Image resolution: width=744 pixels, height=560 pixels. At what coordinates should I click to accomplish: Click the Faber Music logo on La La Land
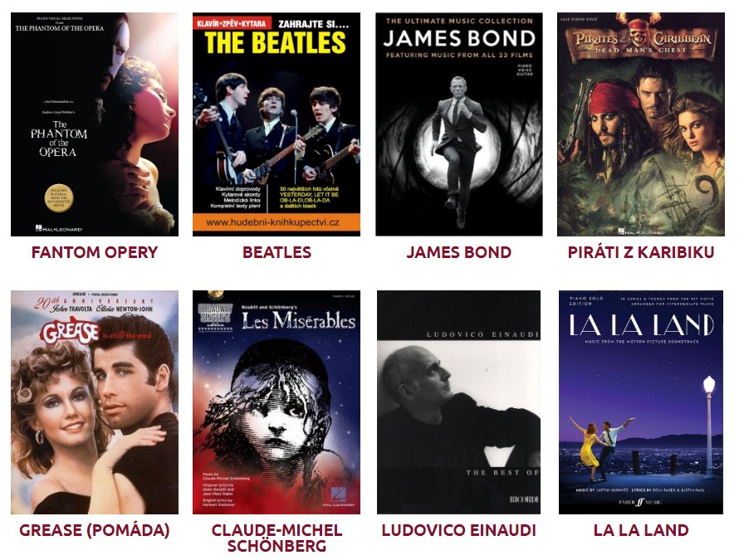point(640,502)
